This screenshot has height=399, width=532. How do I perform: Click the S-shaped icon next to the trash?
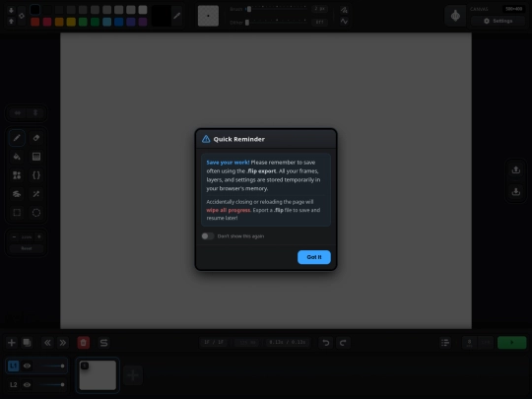pos(103,343)
